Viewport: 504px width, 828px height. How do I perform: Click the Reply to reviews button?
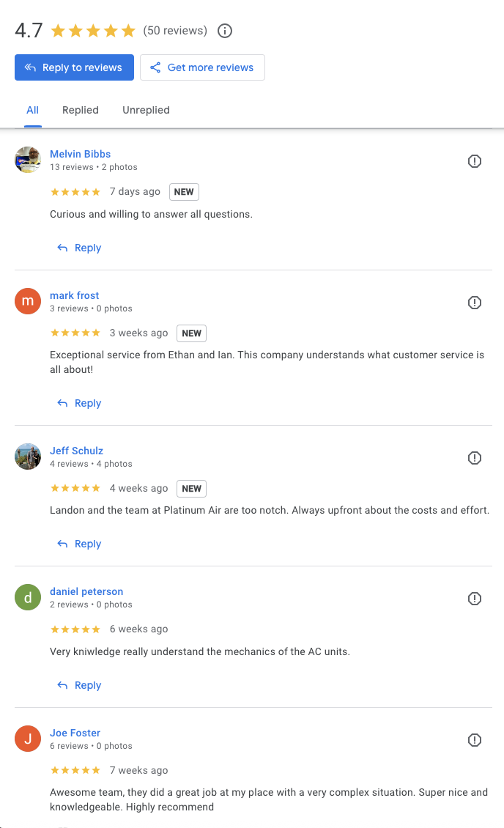[x=74, y=67]
